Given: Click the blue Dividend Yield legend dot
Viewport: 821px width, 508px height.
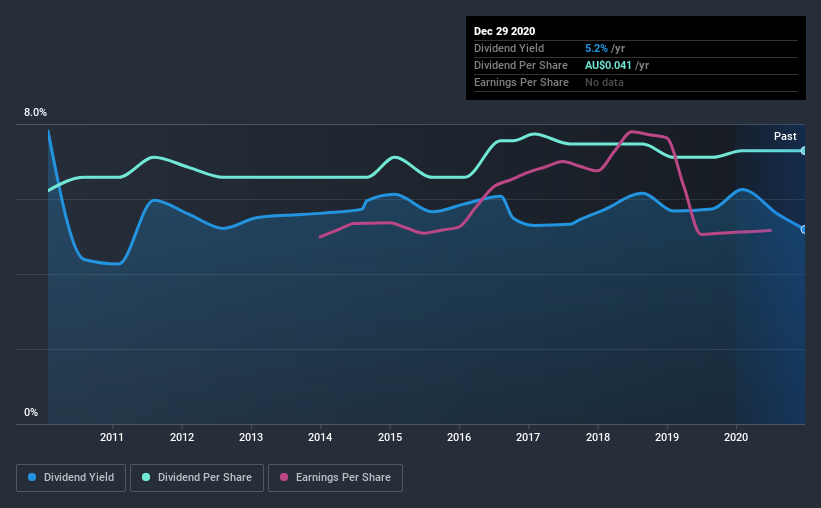Looking at the screenshot, I should (32, 477).
